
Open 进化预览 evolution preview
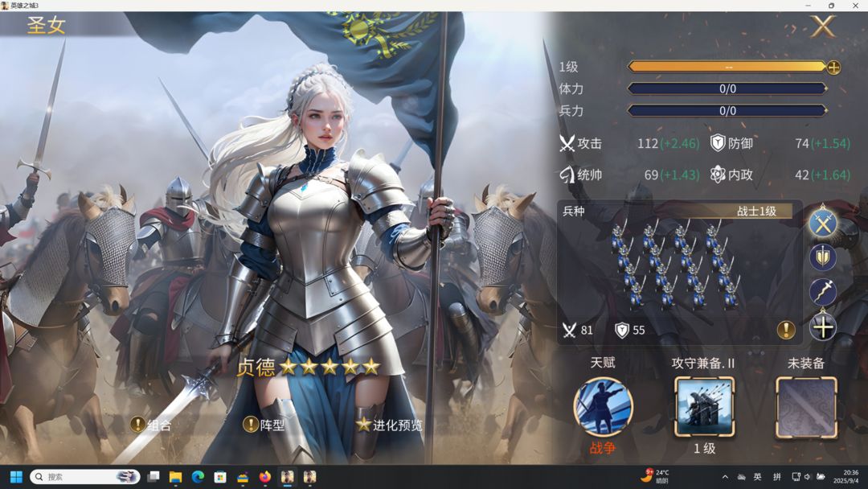(x=389, y=425)
